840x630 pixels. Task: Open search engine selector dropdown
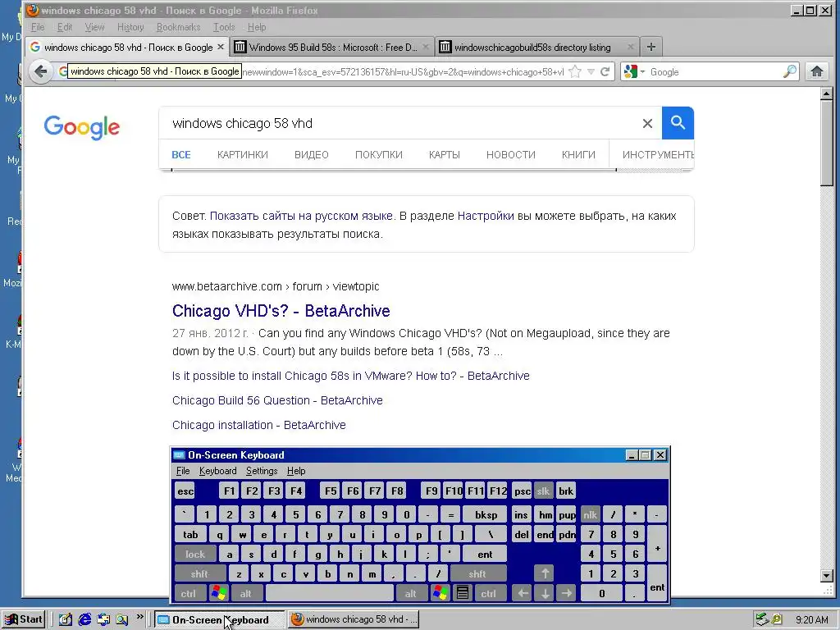(x=634, y=72)
